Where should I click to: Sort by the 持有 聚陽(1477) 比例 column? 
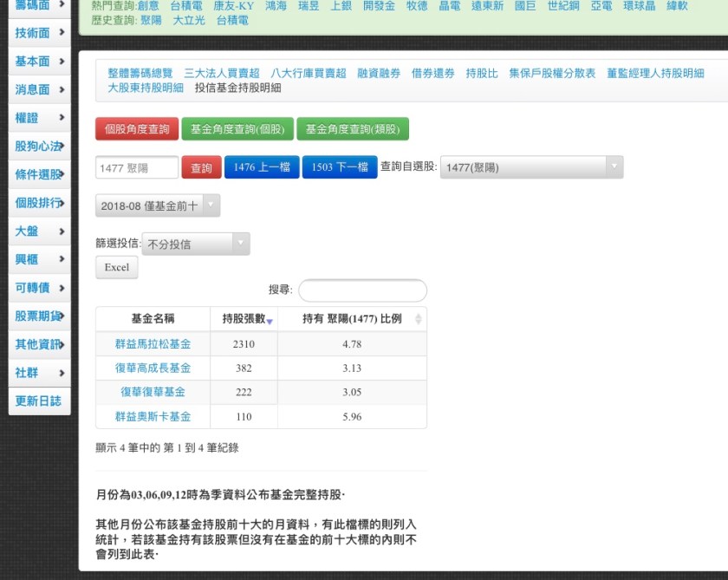tap(352, 319)
